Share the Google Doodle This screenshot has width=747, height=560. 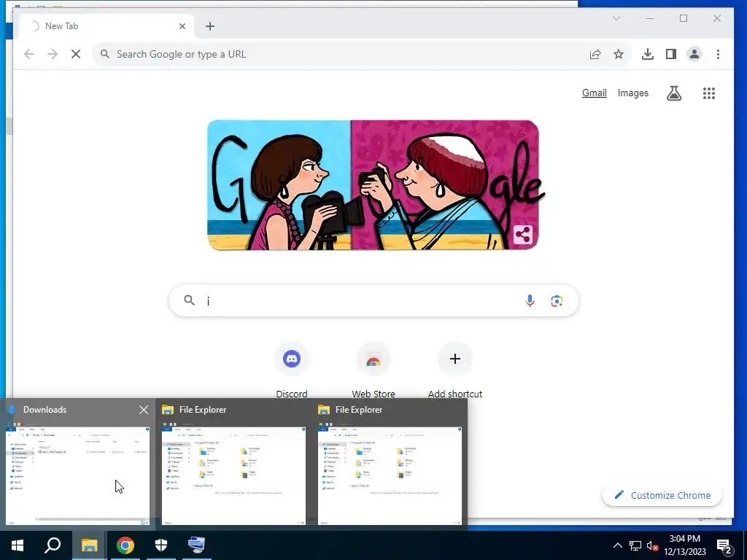[522, 235]
